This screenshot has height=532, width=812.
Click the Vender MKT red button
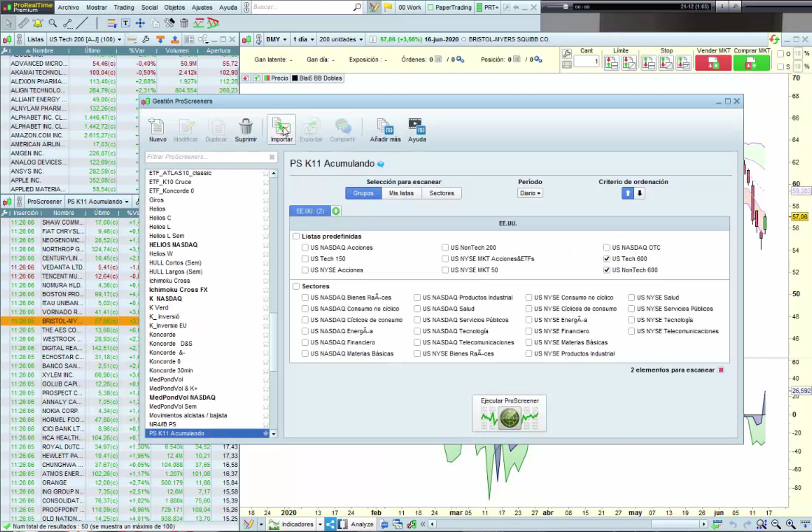point(713,63)
